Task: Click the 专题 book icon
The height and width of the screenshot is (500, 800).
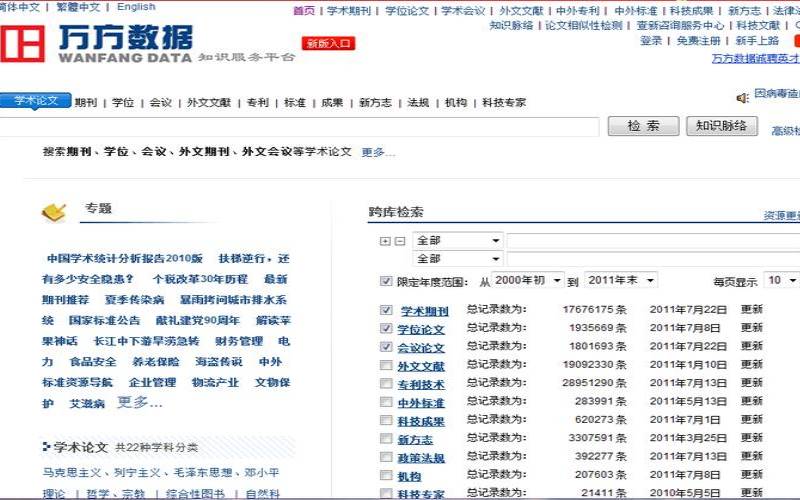Action: pyautogui.click(x=54, y=212)
